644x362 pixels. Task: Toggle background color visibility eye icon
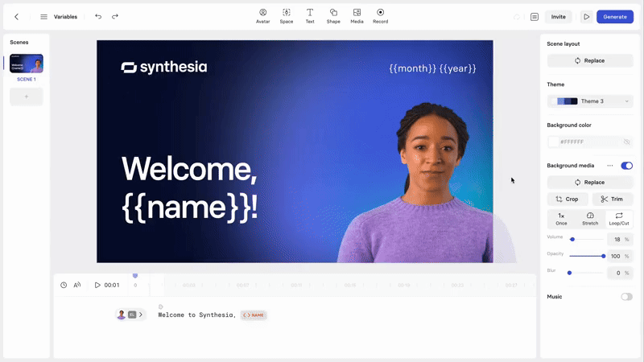pos(627,142)
